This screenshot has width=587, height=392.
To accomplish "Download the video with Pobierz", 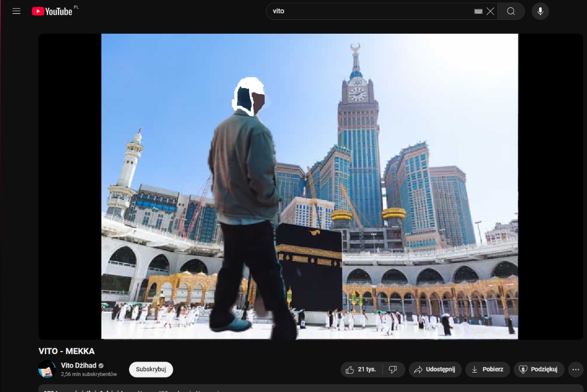I will (487, 369).
